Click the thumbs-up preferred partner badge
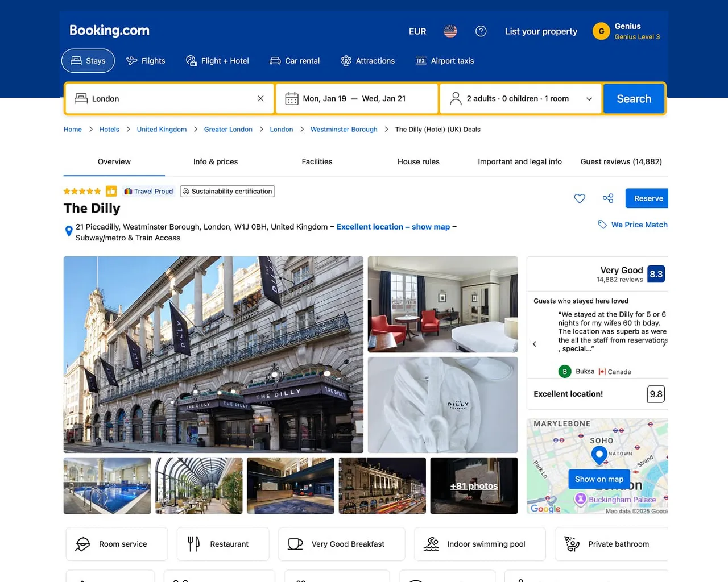 pyautogui.click(x=111, y=192)
